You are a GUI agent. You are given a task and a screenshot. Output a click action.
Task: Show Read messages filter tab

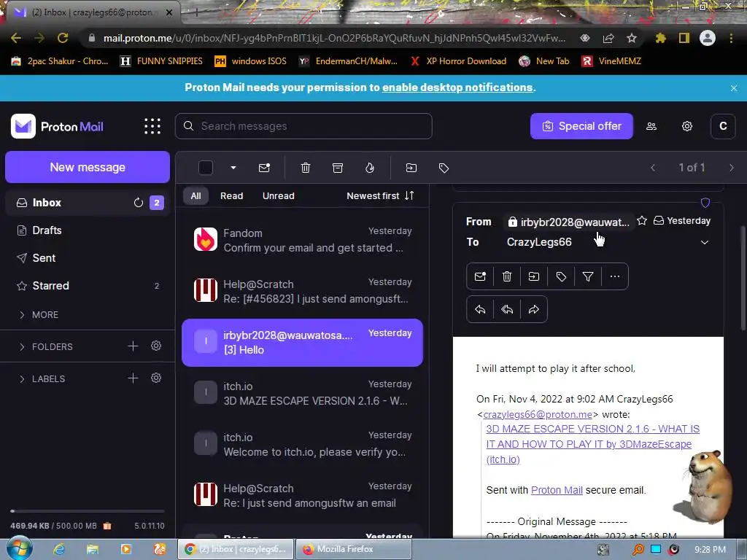pos(231,195)
